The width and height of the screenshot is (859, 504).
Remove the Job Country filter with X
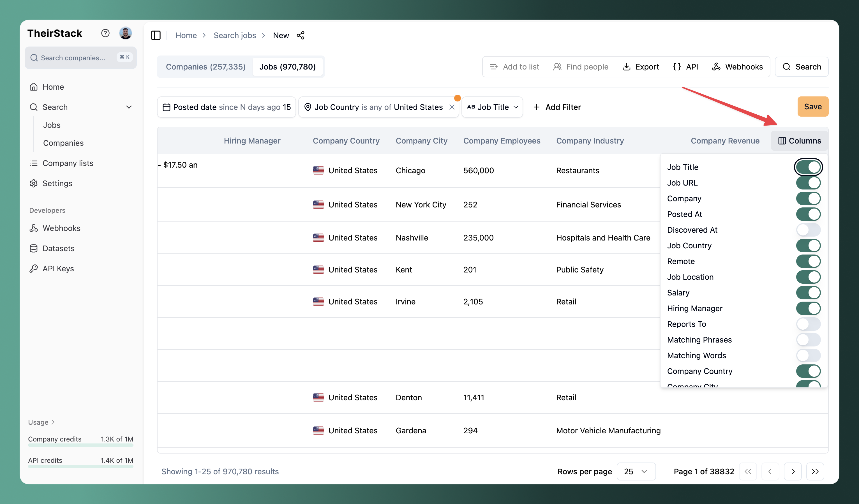pyautogui.click(x=452, y=107)
